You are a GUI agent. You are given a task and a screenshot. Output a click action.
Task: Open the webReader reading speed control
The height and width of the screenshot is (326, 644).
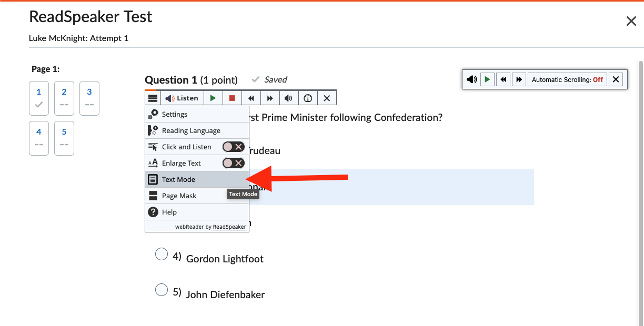coord(308,98)
